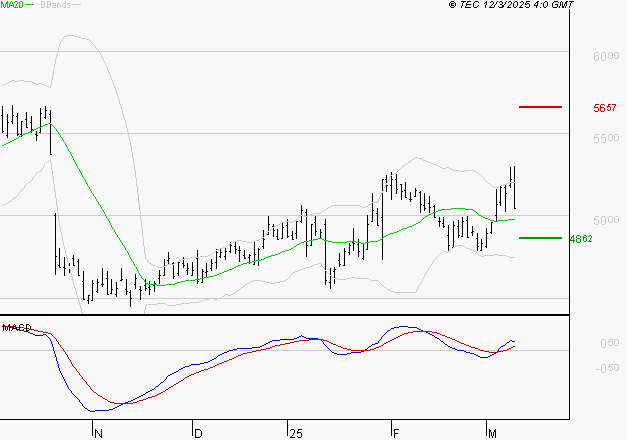The image size is (627, 440).
Task: Click the MACD panel label
Action: (x=17, y=328)
